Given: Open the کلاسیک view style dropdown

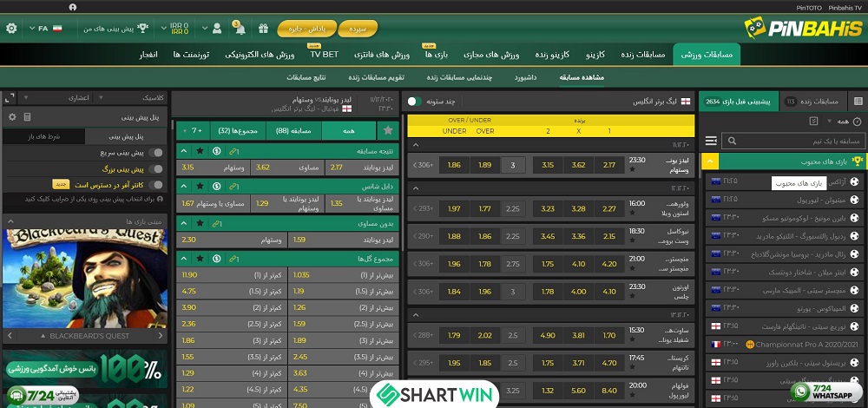Looking at the screenshot, I should (129, 97).
